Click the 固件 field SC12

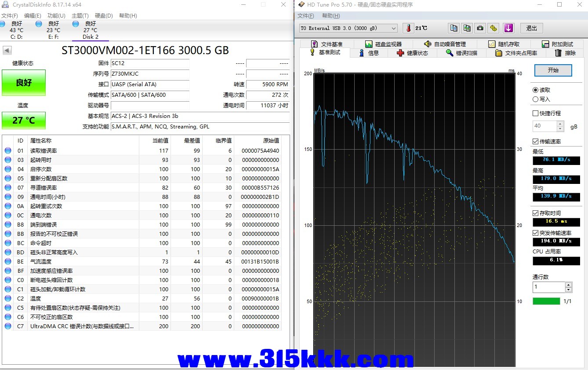click(x=150, y=63)
